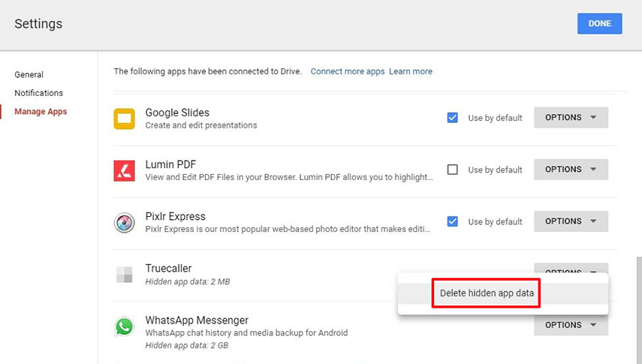Click the Done button
This screenshot has height=364, width=642.
tap(600, 24)
